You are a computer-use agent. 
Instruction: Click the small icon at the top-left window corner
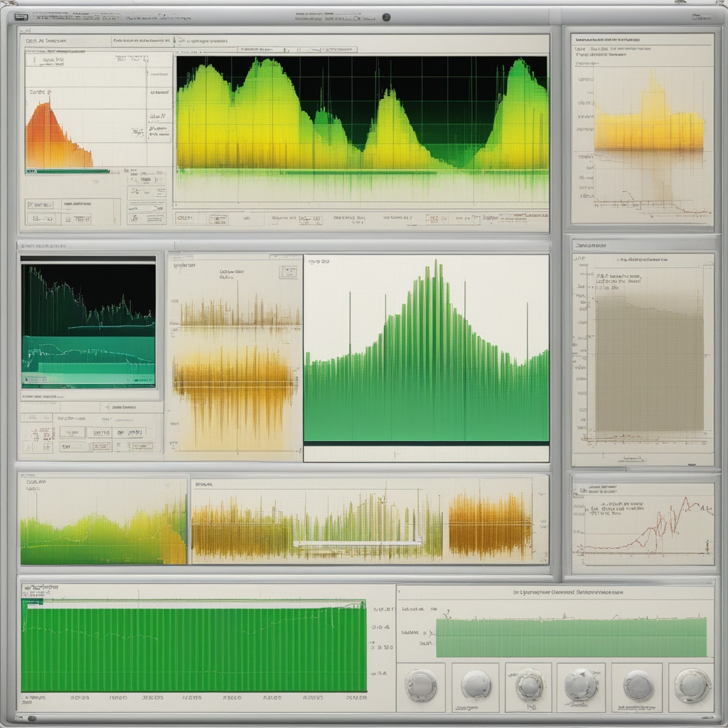coord(21,16)
